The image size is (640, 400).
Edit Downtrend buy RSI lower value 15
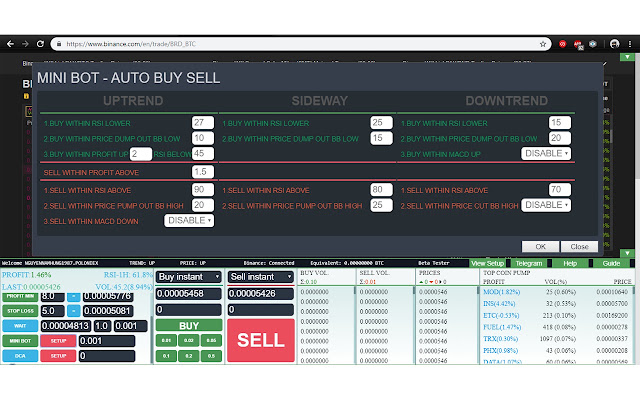pos(560,122)
